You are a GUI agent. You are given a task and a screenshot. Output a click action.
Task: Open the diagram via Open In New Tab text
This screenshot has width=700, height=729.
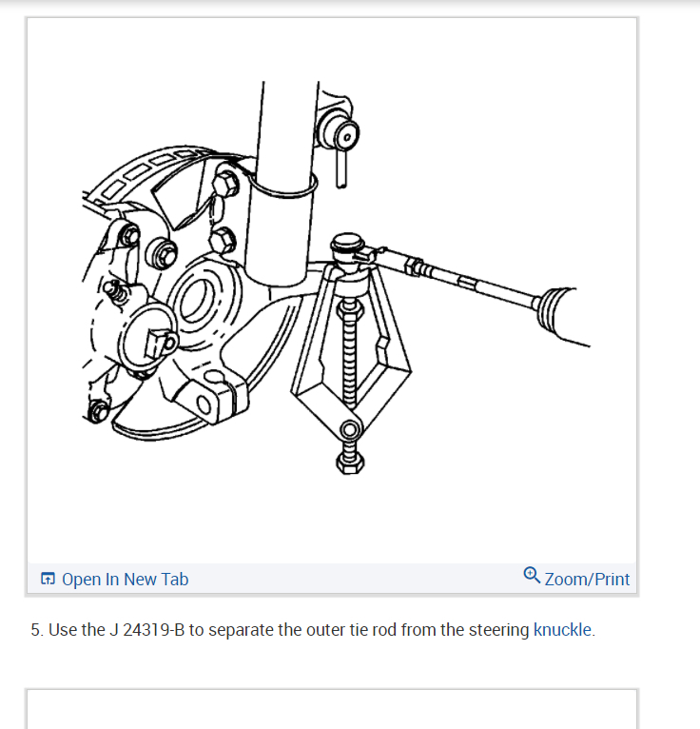coord(125,580)
